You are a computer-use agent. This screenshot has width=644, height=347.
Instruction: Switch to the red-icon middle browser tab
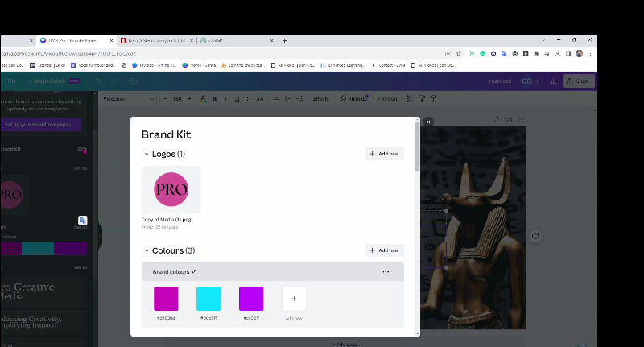click(156, 40)
